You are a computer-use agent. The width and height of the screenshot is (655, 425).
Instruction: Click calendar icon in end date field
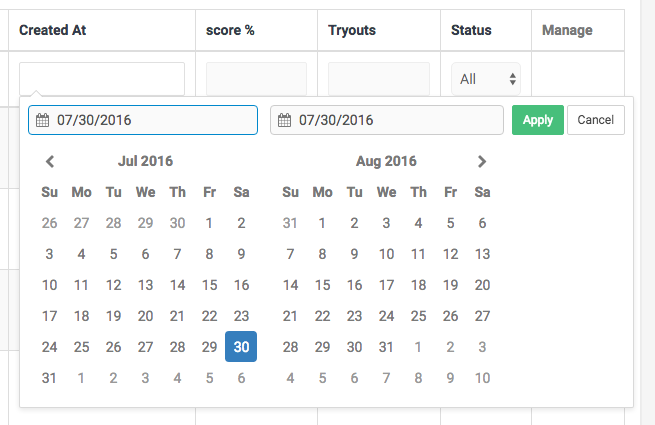[x=284, y=120]
